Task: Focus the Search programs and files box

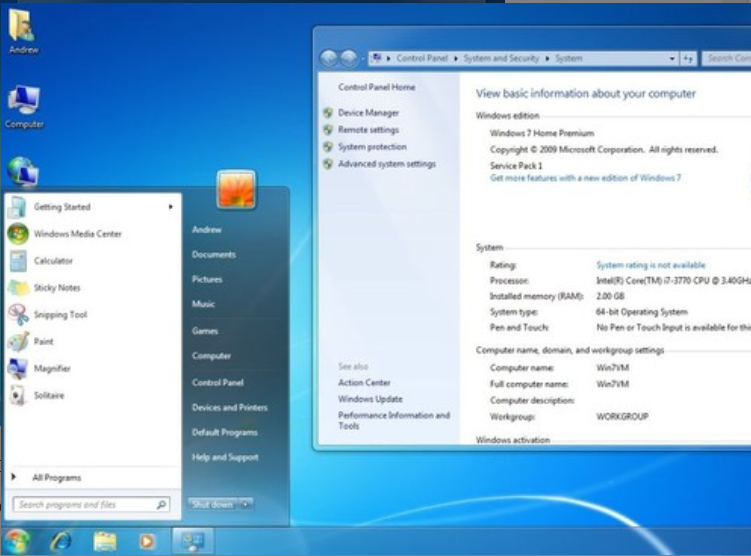Action: coord(85,505)
